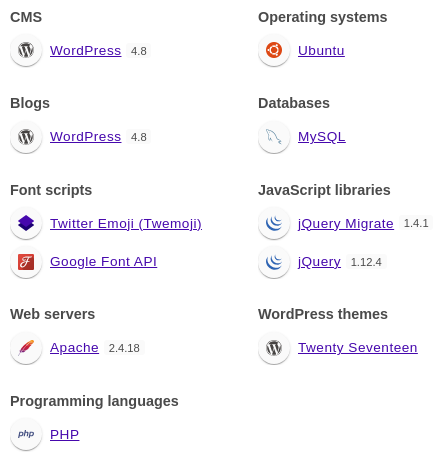443x465 pixels.
Task: Click the Twemoji purple layers icon
Action: pyautogui.click(x=26, y=223)
